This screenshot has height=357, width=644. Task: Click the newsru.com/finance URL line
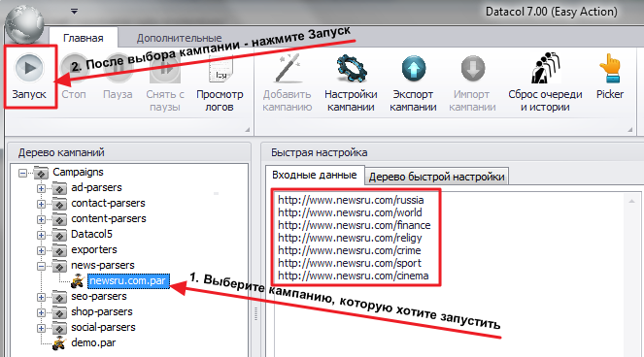click(354, 226)
